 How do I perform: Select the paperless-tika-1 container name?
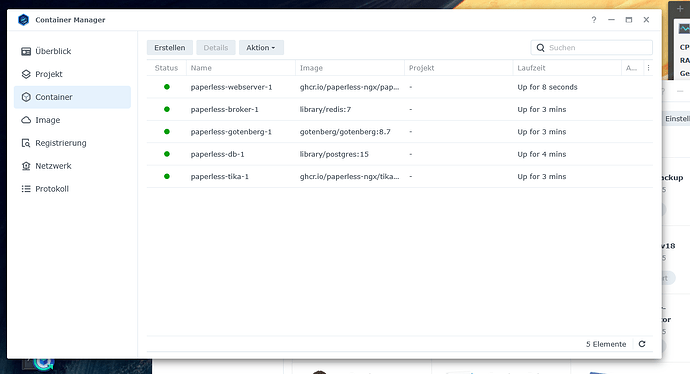pos(220,177)
